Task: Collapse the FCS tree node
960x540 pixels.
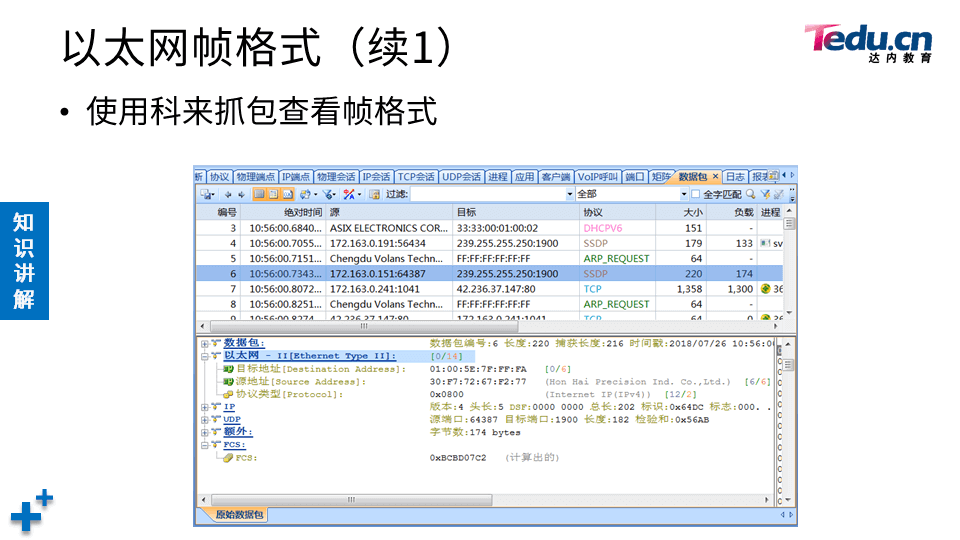Action: point(204,445)
